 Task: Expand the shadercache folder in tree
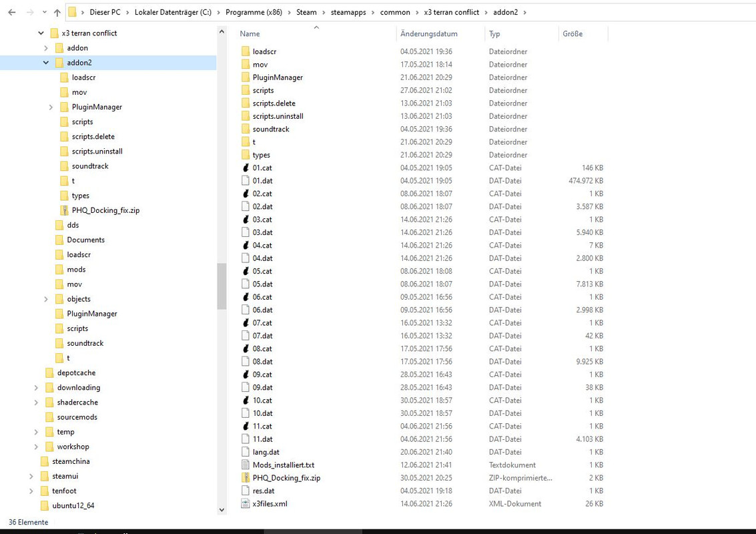click(36, 403)
